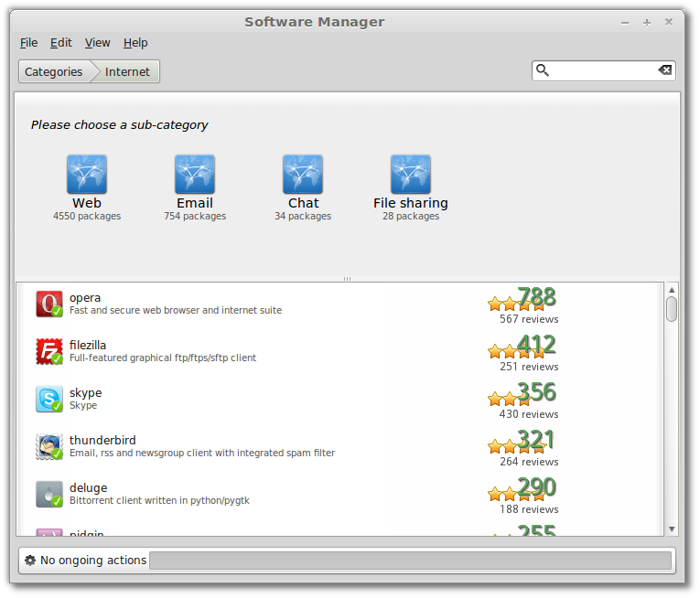Open the File menu
This screenshot has width=700, height=598.
coord(28,43)
